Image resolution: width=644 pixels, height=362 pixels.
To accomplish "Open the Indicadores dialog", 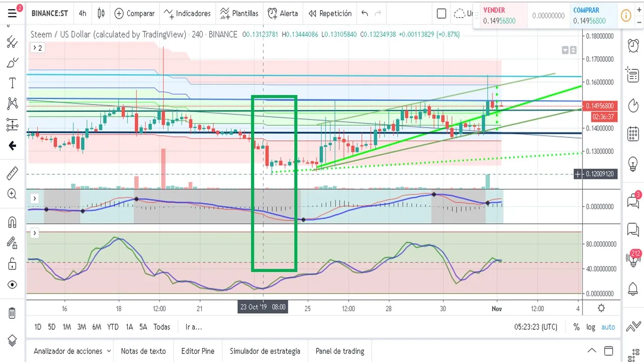I will click(187, 14).
